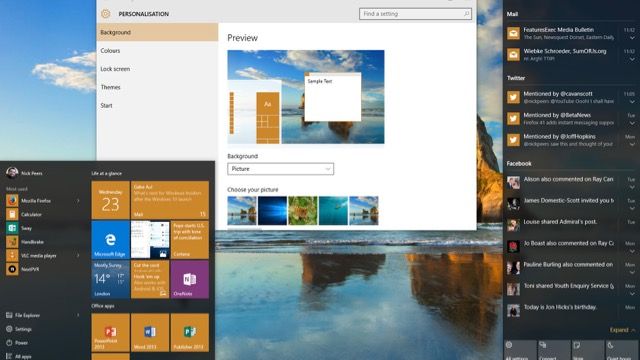Choose the underwater swimmer picture thumbnail

[333, 211]
